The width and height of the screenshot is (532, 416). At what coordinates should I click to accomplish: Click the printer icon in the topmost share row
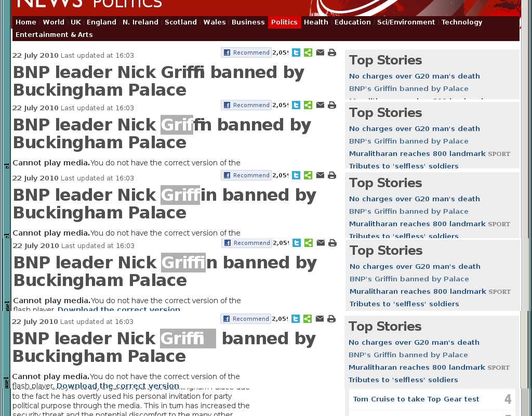(x=332, y=53)
